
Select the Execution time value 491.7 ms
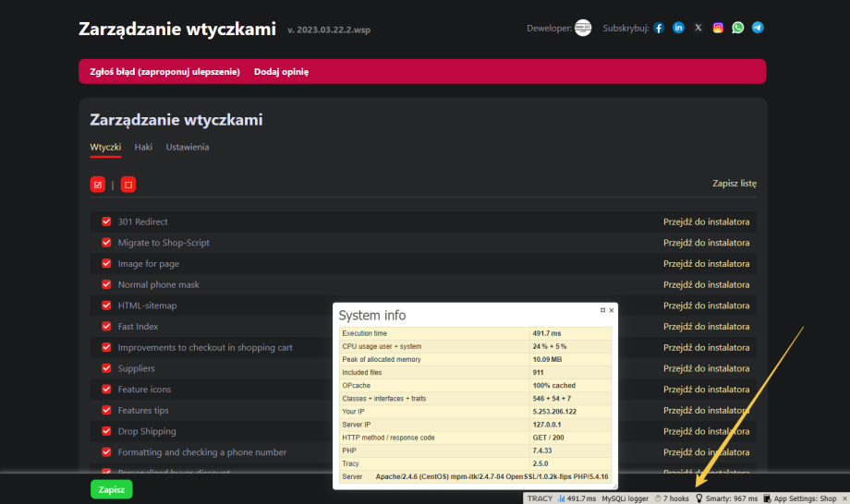[546, 333]
